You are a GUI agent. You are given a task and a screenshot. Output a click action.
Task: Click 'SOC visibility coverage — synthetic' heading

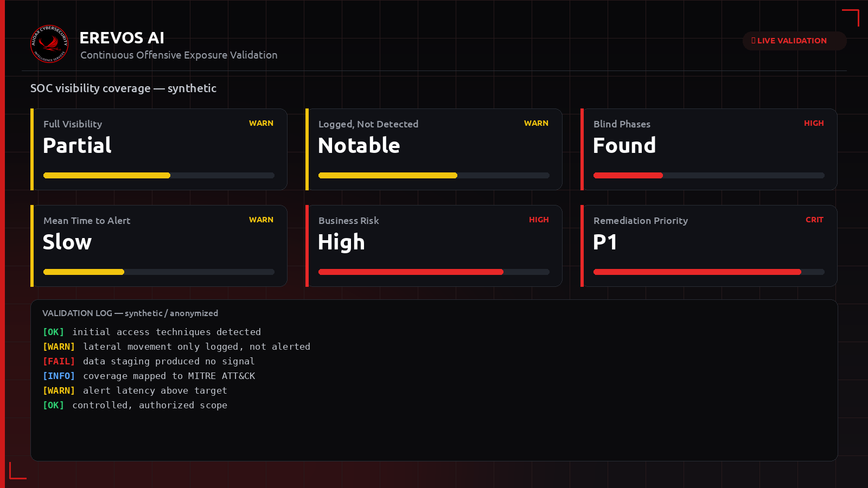(x=123, y=88)
